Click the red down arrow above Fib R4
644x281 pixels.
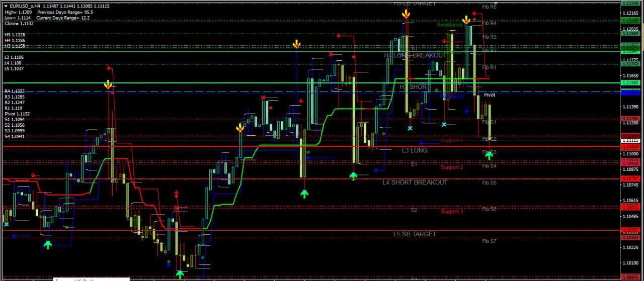click(x=474, y=14)
